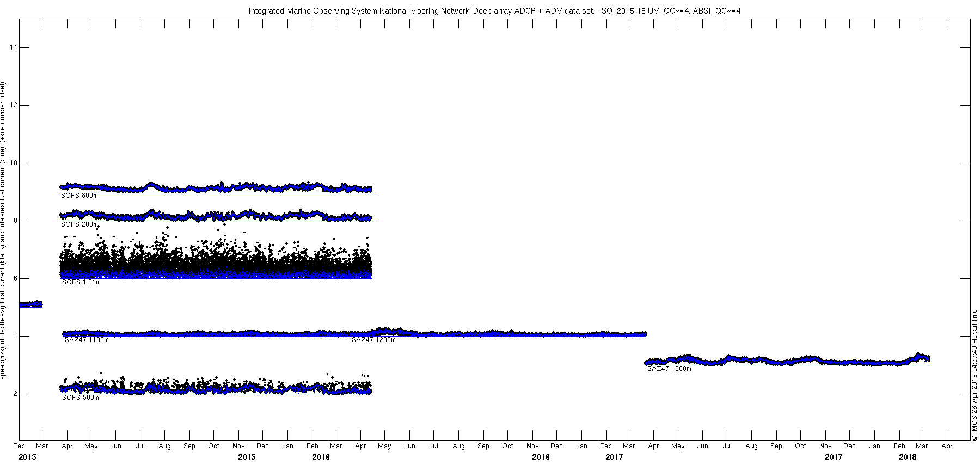Click the y-axis tick label 14
The width and height of the screenshot is (980, 463).
[14, 47]
